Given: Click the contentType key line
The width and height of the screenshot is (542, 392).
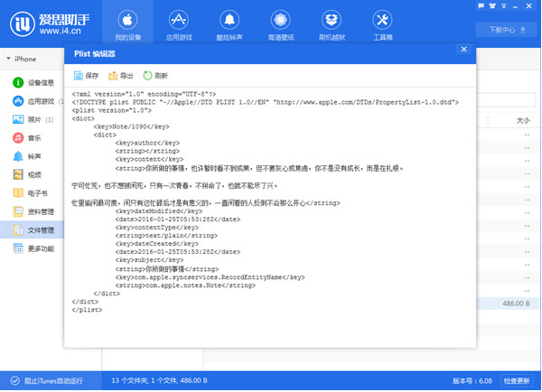Looking at the screenshot, I should tap(157, 227).
